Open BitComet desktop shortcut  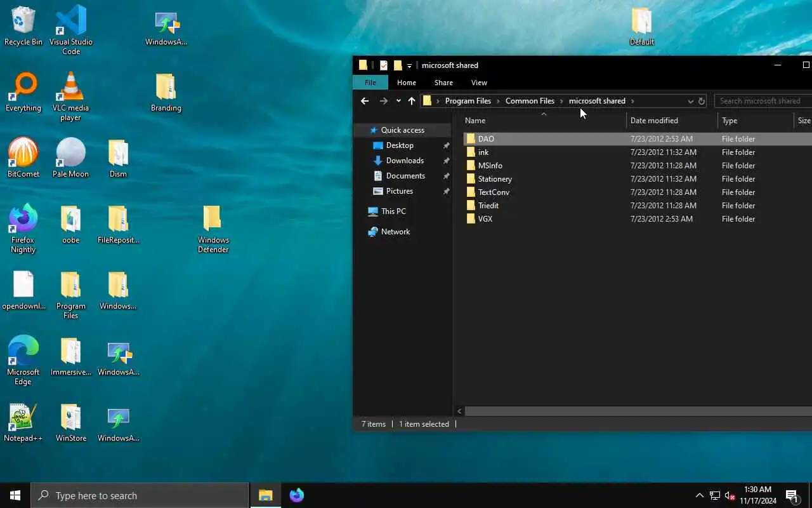[23, 158]
